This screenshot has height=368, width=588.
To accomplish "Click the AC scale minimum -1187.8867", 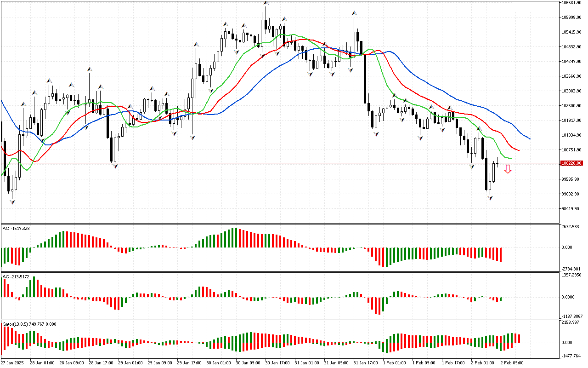I will [x=572, y=316].
